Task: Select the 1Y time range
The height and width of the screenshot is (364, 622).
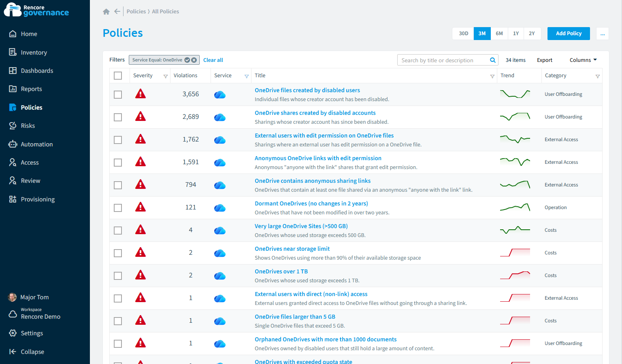Action: point(515,34)
